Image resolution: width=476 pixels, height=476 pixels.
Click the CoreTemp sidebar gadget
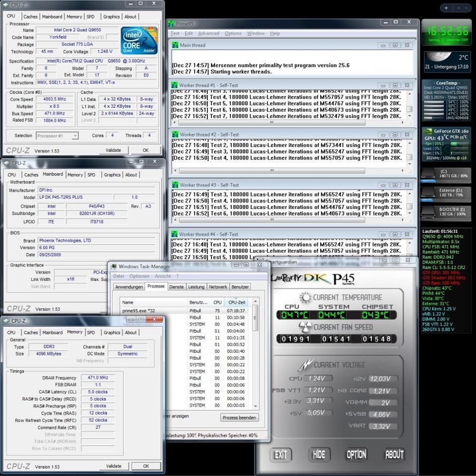(x=446, y=100)
